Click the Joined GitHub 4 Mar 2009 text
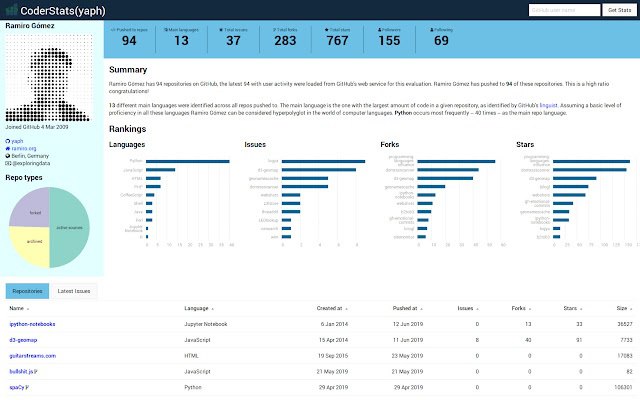 pyautogui.click(x=37, y=127)
